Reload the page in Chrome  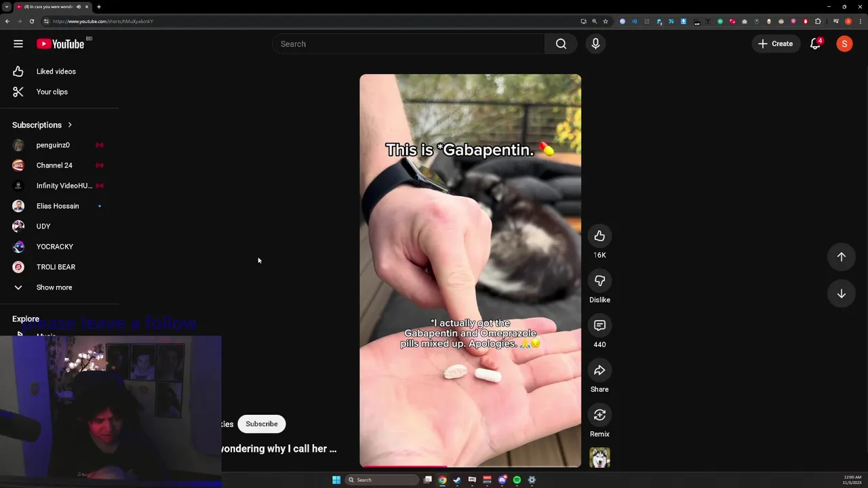tap(31, 21)
